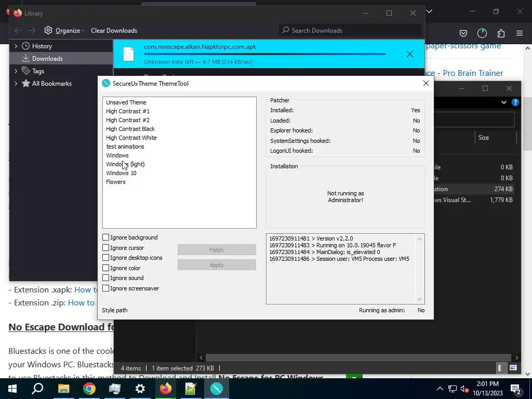Viewport: 532px width, 399px height.
Task: Switch to Firefox on taskbar
Action: (x=166, y=389)
